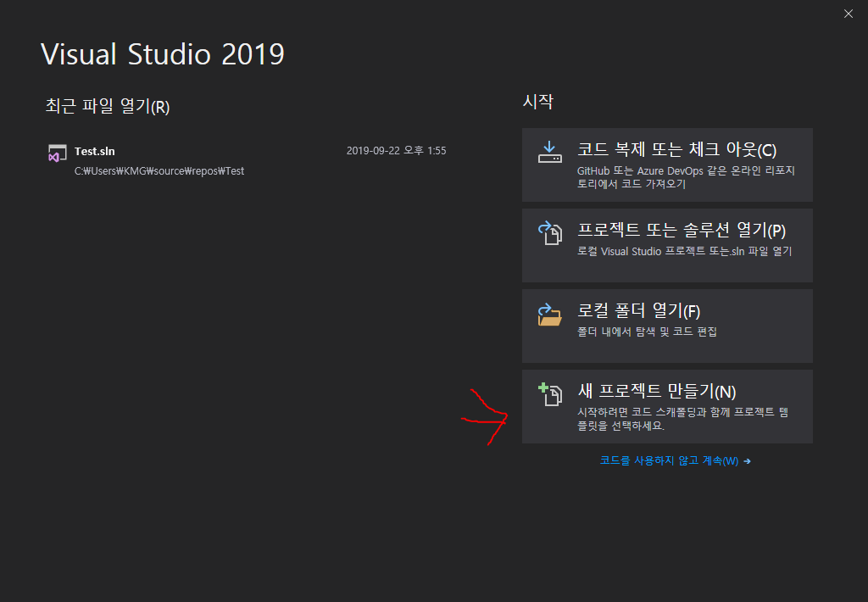This screenshot has height=602, width=868.
Task: Click the 최근 파일 열기(R) heading
Action: [x=108, y=106]
